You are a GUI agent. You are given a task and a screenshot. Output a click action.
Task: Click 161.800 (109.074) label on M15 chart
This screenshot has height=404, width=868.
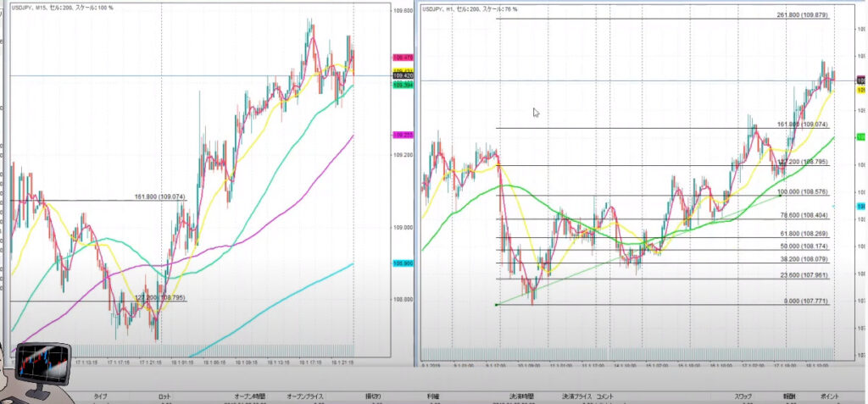click(x=160, y=196)
